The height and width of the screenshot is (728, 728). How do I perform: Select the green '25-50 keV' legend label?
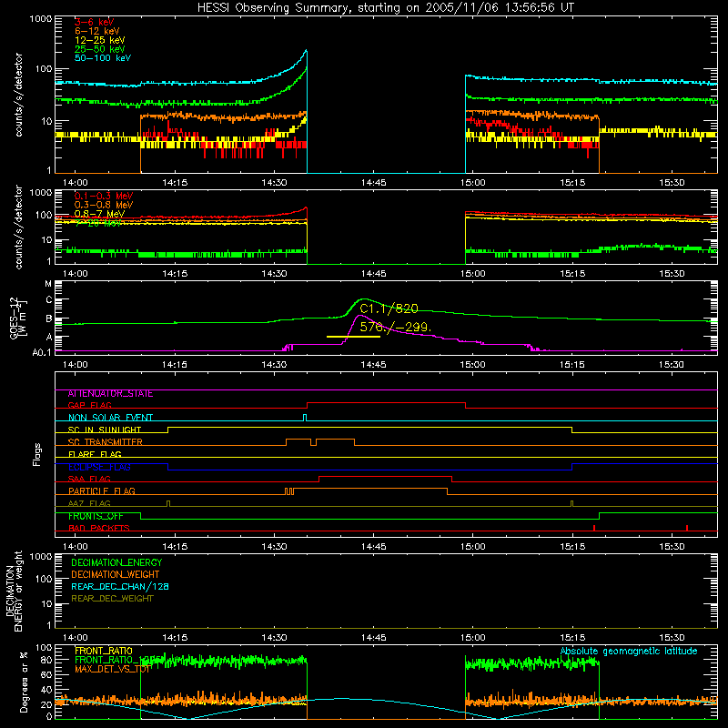click(100, 49)
